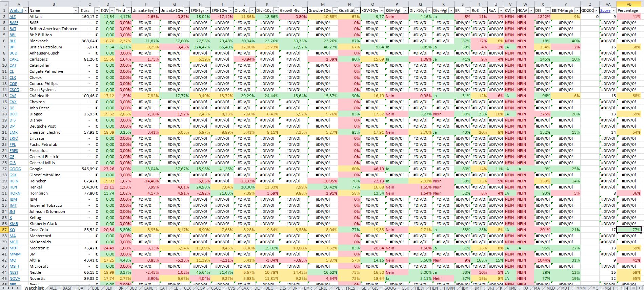Go to next sheet using tab navigation arrow
The width and height of the screenshot is (644, 290).
[x=14, y=288]
